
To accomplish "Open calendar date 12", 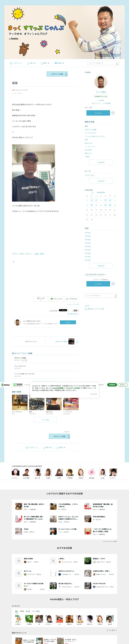I will click(105, 205).
